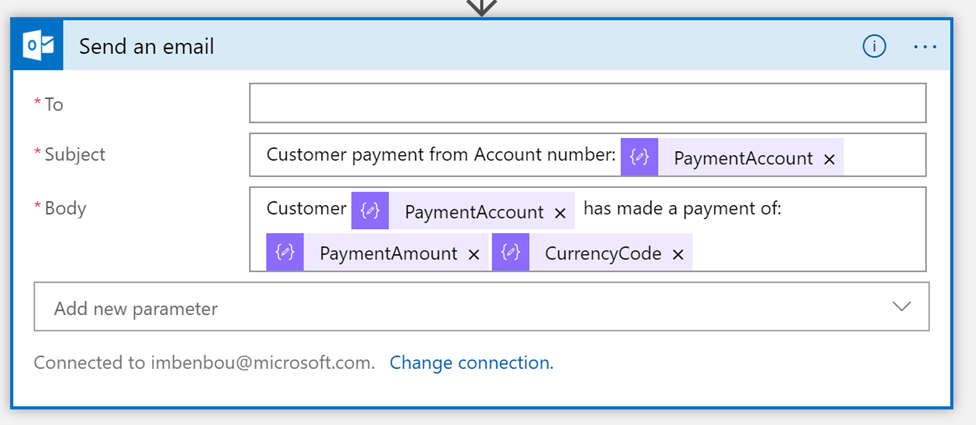Click the Outlook icon on the action header

coord(38,46)
